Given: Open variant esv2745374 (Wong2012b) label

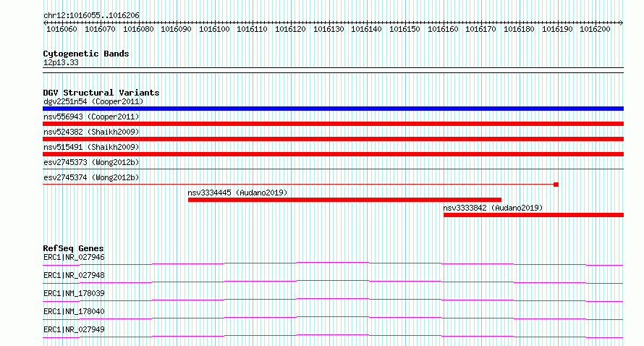Looking at the screenshot, I should (x=91, y=177).
